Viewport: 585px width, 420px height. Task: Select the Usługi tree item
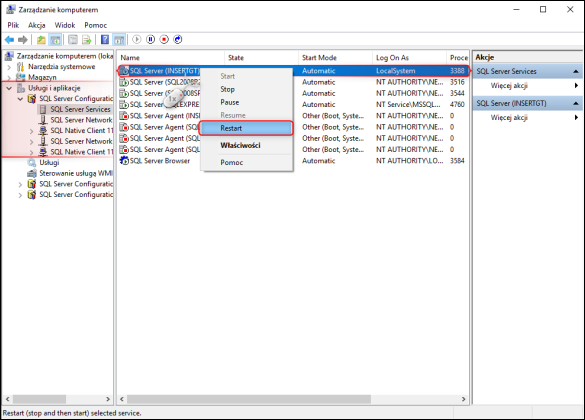pyautogui.click(x=49, y=163)
